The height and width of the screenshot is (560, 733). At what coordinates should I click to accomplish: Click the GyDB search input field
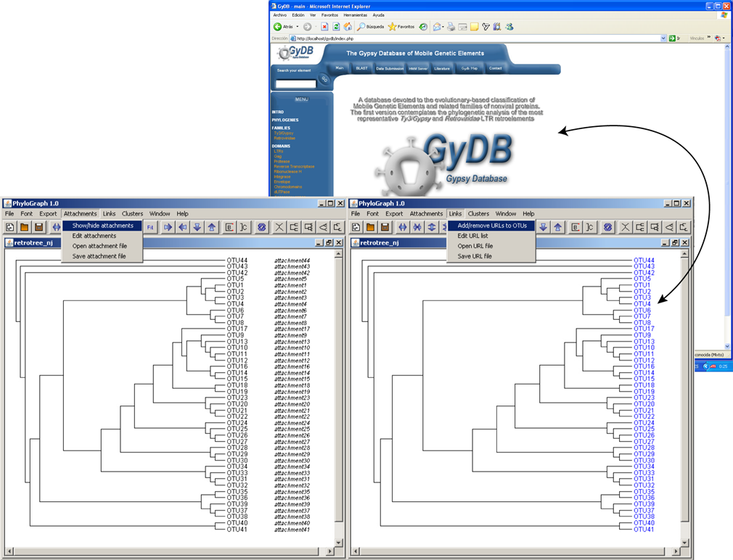click(x=295, y=83)
